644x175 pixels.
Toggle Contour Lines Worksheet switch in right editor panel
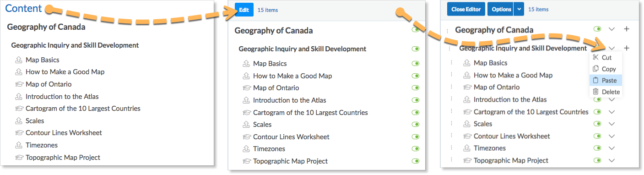pos(597,136)
